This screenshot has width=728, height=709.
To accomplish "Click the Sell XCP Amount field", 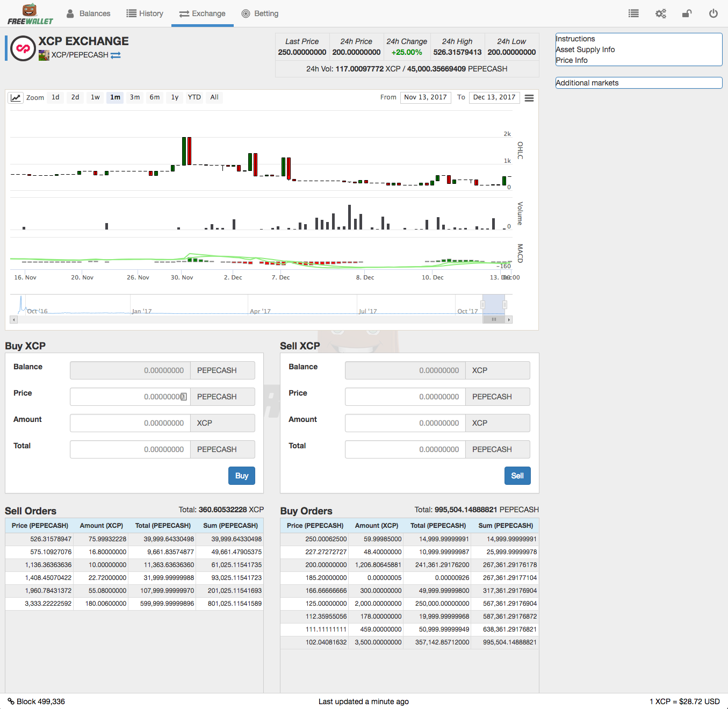I will pos(405,423).
